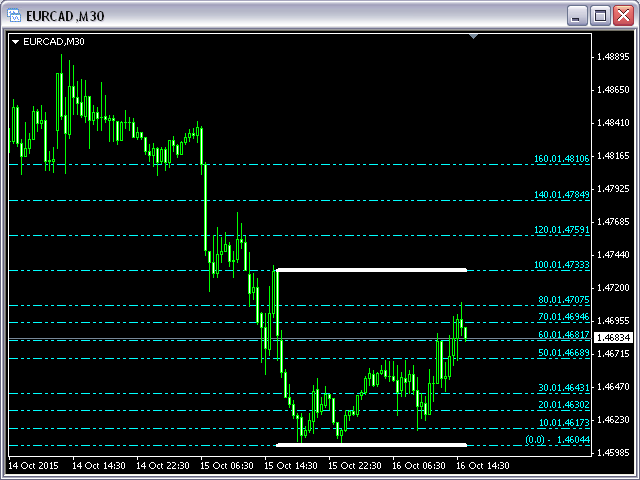
Task: Click the 14 Oct 2015 time axis label
Action: click(33, 466)
